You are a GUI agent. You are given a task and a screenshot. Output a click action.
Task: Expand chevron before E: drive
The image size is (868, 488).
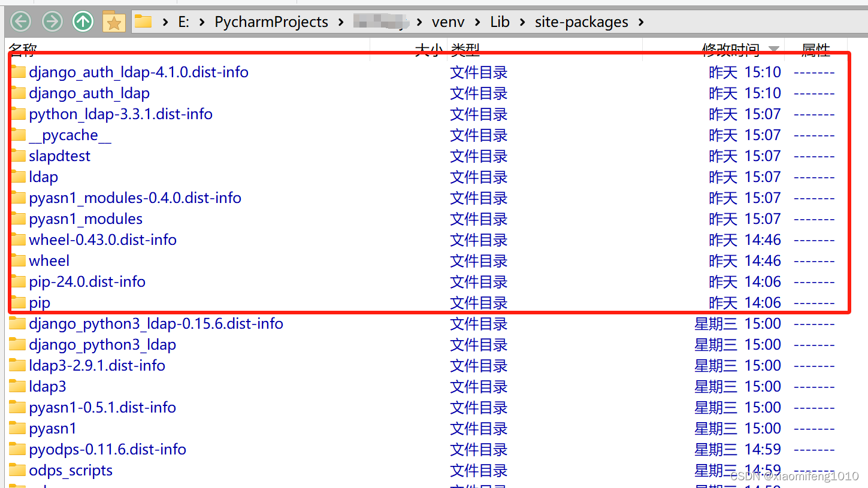pyautogui.click(x=165, y=22)
